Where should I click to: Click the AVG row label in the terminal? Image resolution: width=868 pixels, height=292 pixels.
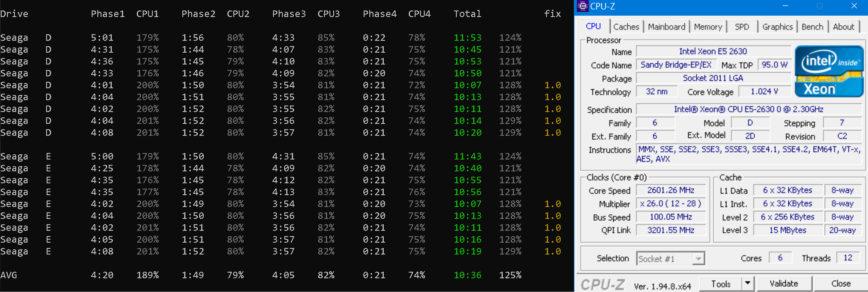(x=8, y=275)
